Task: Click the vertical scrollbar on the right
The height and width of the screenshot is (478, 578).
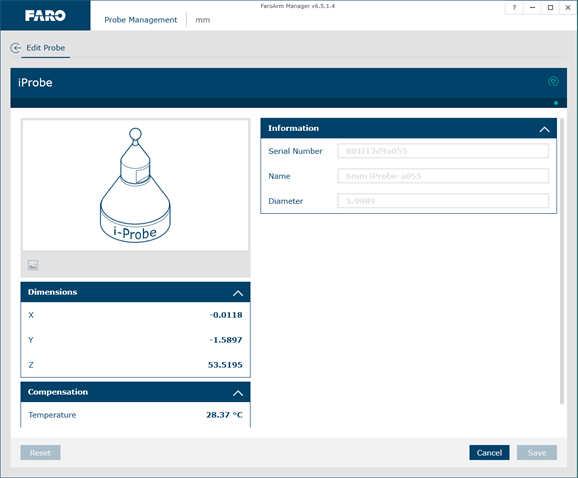Action: [x=562, y=261]
